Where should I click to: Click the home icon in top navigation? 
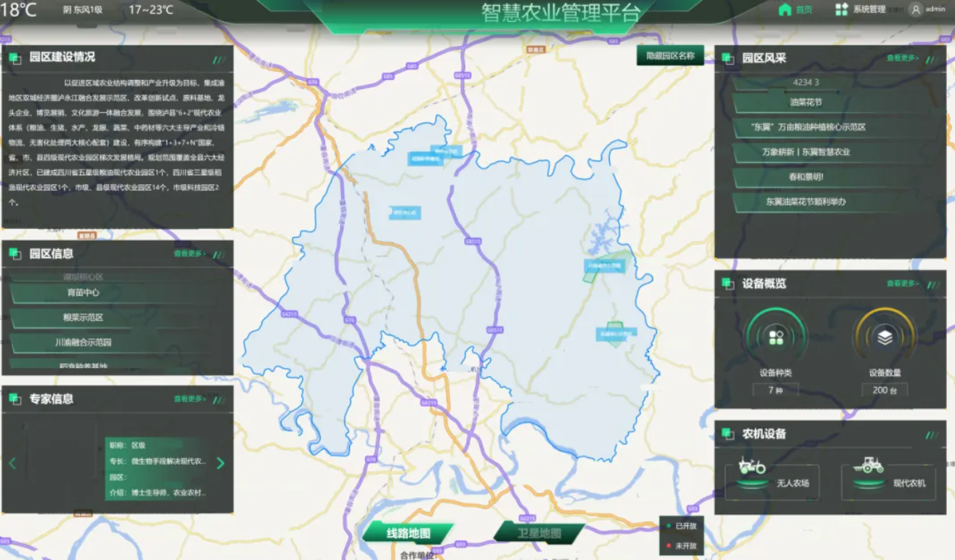coord(785,9)
